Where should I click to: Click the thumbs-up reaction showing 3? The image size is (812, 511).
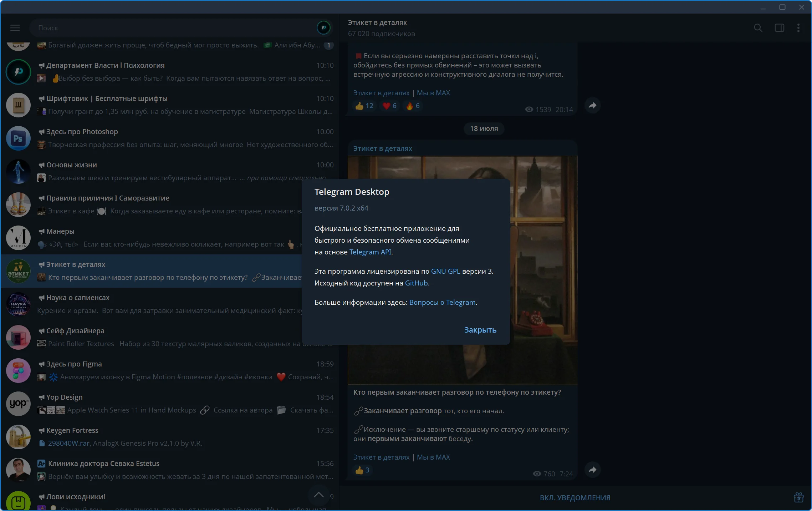pos(362,470)
